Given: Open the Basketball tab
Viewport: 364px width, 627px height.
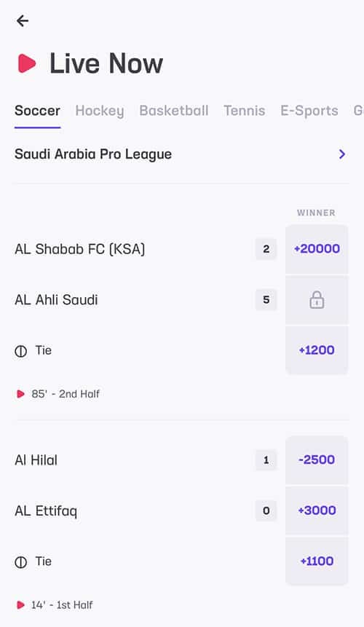Looking at the screenshot, I should click(x=174, y=111).
